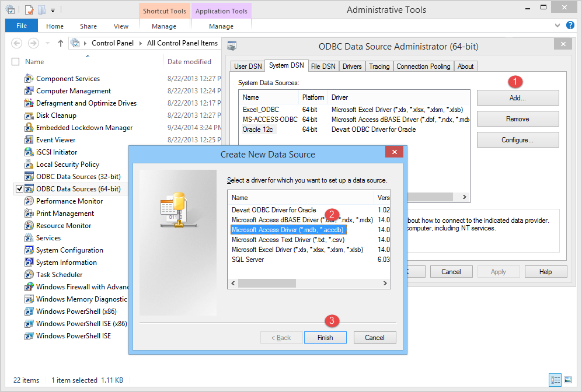Expand the breadcrumb arrow after Control Panel
Image resolution: width=582 pixels, height=392 pixels.
[x=141, y=43]
